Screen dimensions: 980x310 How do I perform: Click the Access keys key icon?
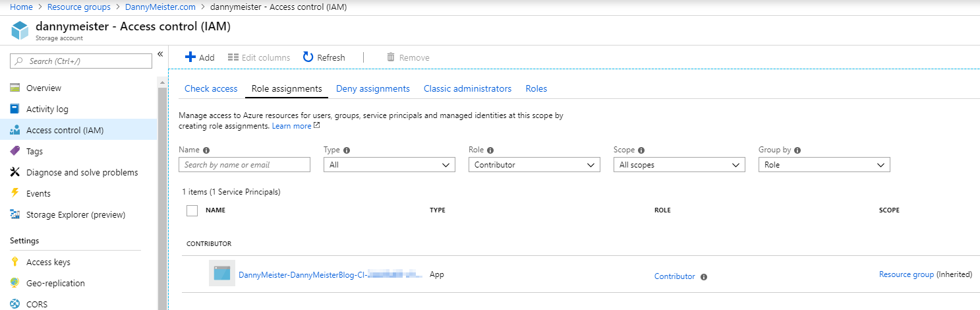tap(15, 263)
